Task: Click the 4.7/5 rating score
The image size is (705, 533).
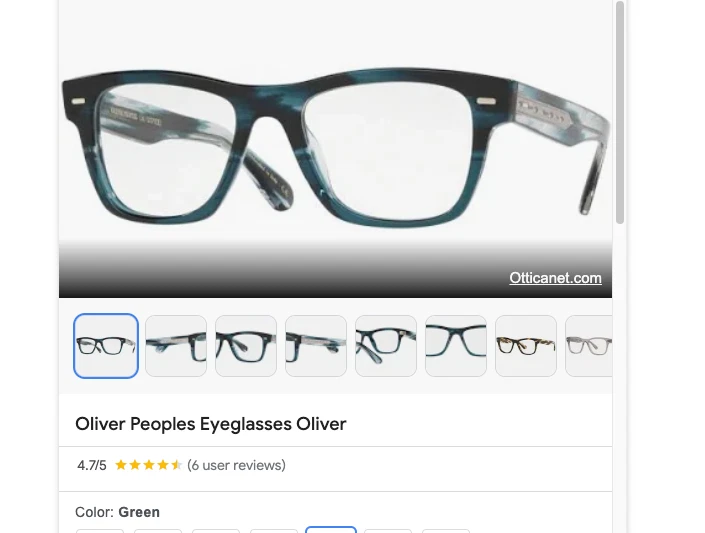Action: (92, 465)
